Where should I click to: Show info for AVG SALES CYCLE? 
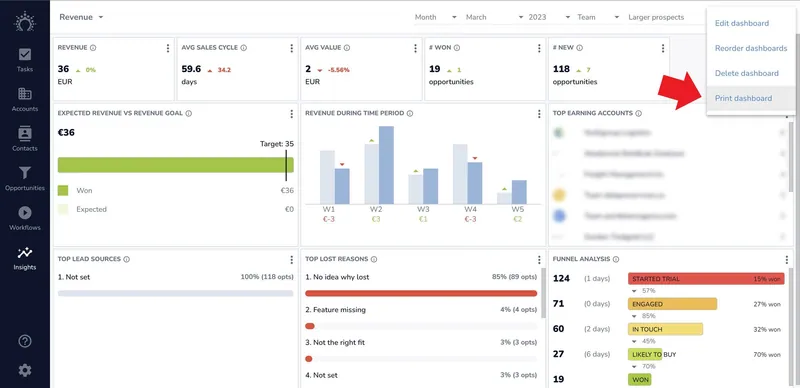pos(244,47)
